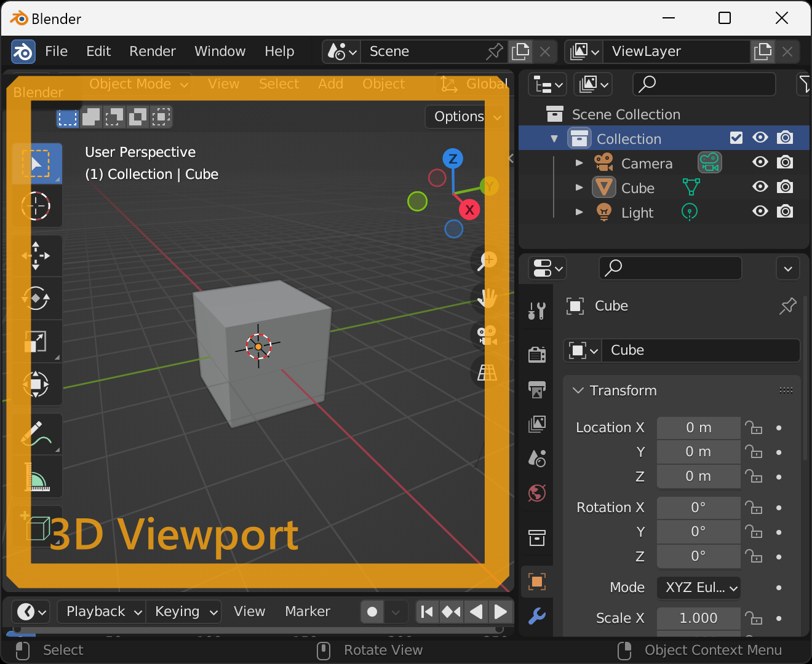Open the Window menu

220,52
